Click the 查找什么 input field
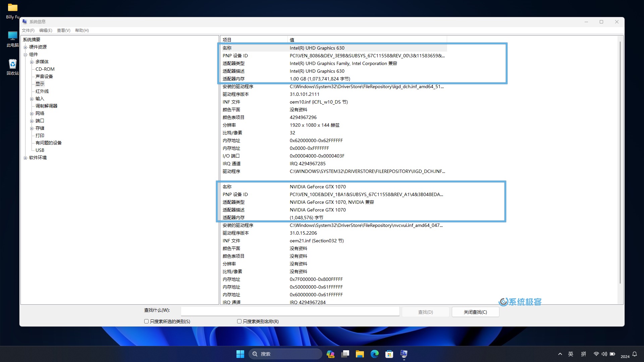The height and width of the screenshot is (362, 644). coord(290,311)
